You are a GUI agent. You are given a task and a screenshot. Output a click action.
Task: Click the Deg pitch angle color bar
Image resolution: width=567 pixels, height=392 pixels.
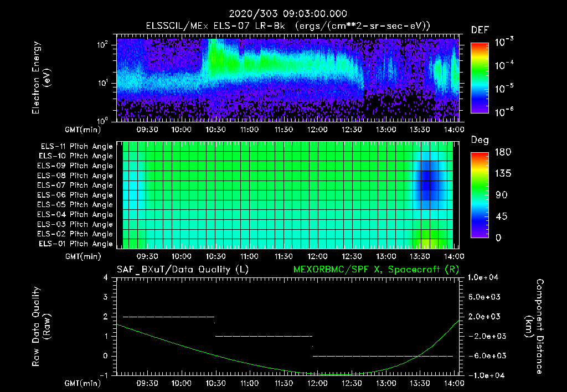[x=480, y=195]
